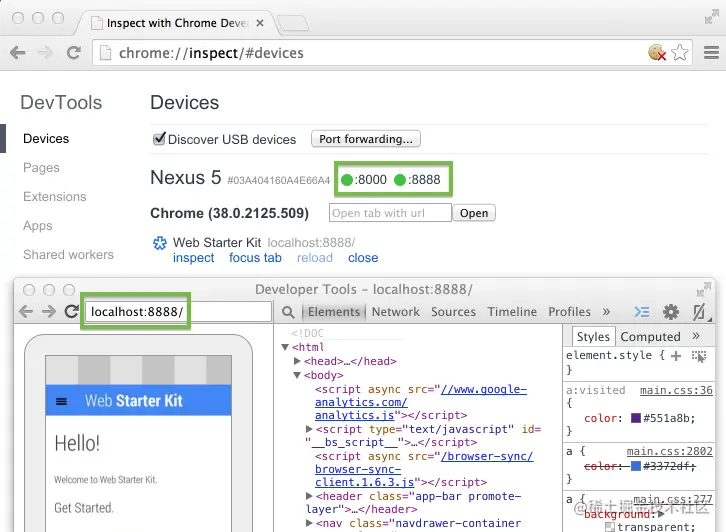The height and width of the screenshot is (532, 726).
Task: Open the hamburger menu in Web Starter Kit preview
Action: click(61, 401)
